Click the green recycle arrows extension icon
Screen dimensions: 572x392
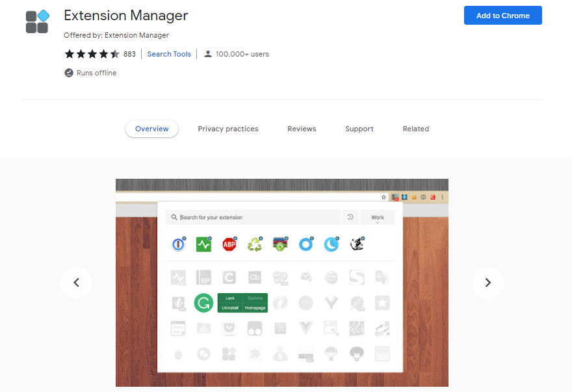pos(254,244)
